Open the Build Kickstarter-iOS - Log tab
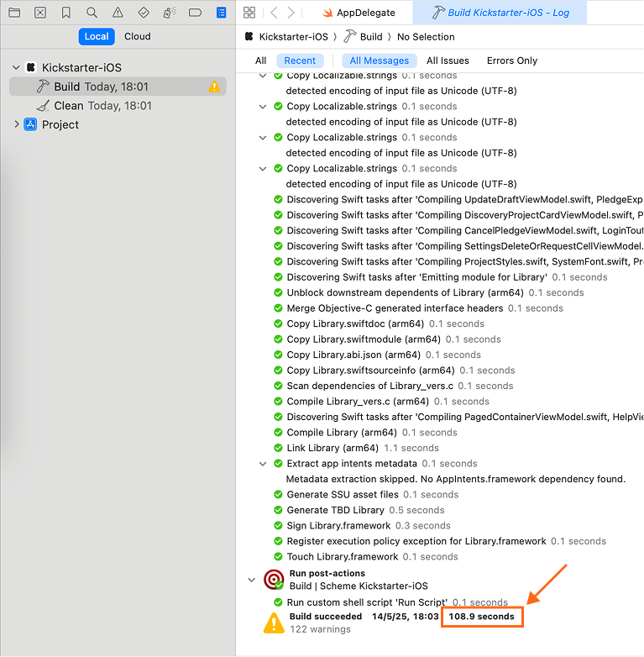This screenshot has height=657, width=644. 500,13
